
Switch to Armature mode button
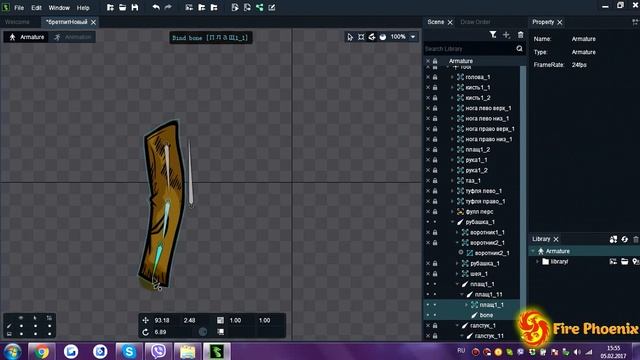(27, 37)
